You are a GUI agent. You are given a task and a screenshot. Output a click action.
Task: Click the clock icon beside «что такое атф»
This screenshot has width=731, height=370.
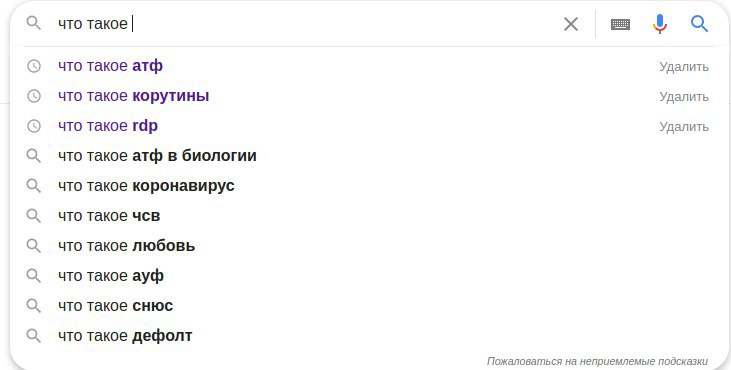pyautogui.click(x=34, y=66)
